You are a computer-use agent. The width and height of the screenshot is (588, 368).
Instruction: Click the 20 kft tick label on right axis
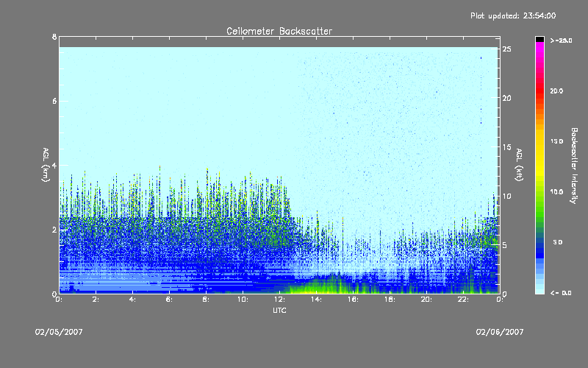[507, 98]
